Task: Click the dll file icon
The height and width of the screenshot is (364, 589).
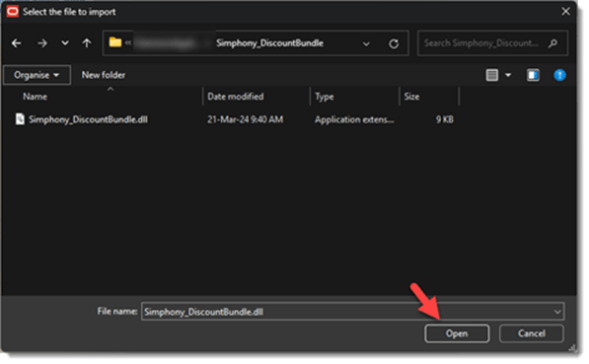Action: pyautogui.click(x=20, y=119)
